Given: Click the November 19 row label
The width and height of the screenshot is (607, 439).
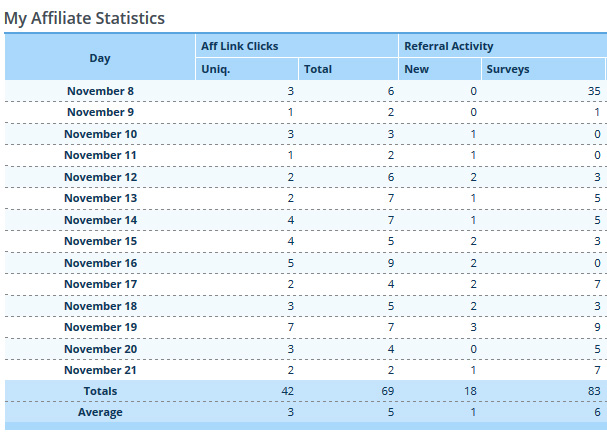Looking at the screenshot, I should (100, 327).
